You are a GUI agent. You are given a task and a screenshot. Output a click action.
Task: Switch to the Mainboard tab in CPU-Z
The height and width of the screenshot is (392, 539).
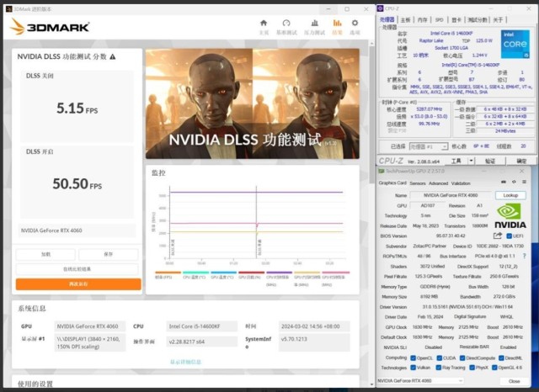406,20
